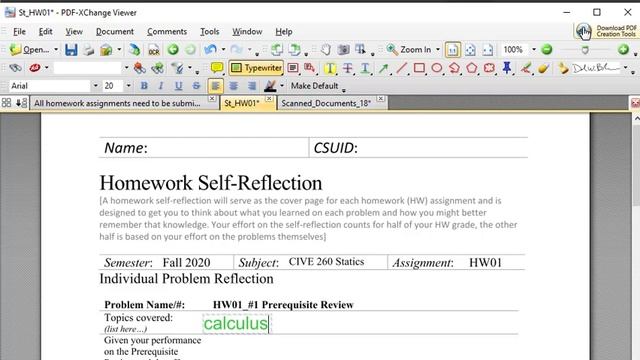
Task: Go to previous view with green back arrow
Action: point(173,50)
